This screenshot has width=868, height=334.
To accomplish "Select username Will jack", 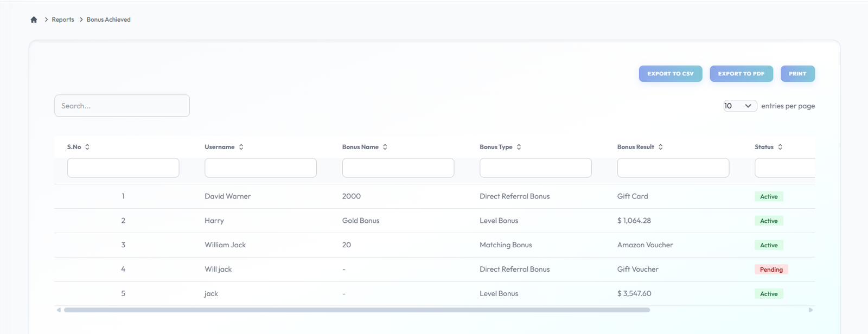I will coord(218,269).
